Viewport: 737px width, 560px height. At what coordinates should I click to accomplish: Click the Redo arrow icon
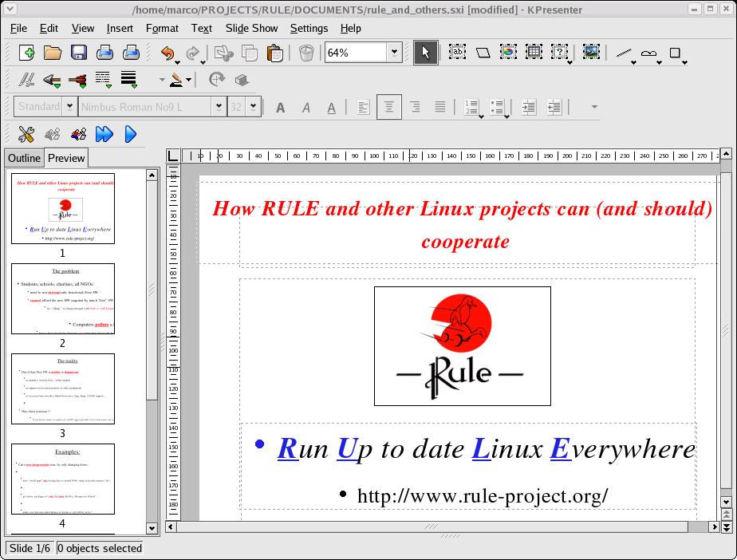pos(192,53)
